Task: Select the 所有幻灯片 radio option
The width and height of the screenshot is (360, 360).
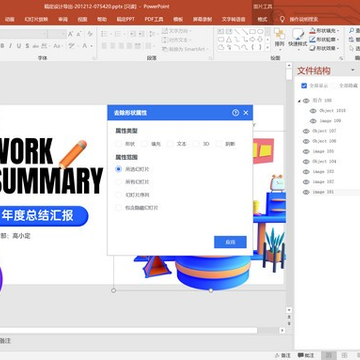Action: (118, 182)
